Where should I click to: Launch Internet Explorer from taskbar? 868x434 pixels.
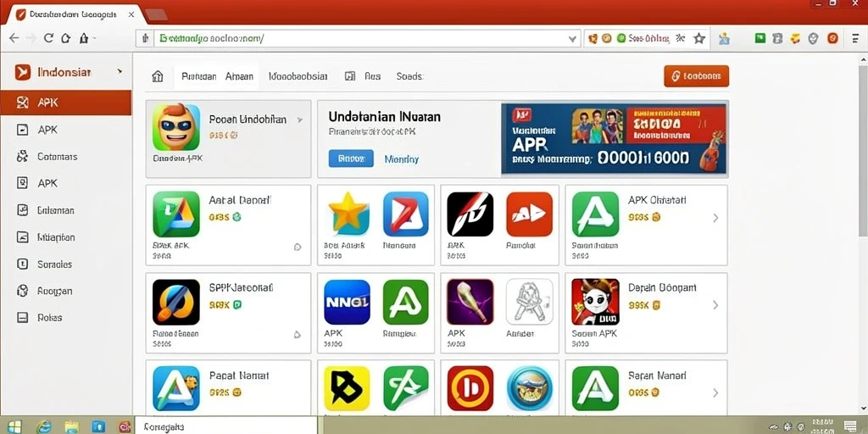(44, 426)
